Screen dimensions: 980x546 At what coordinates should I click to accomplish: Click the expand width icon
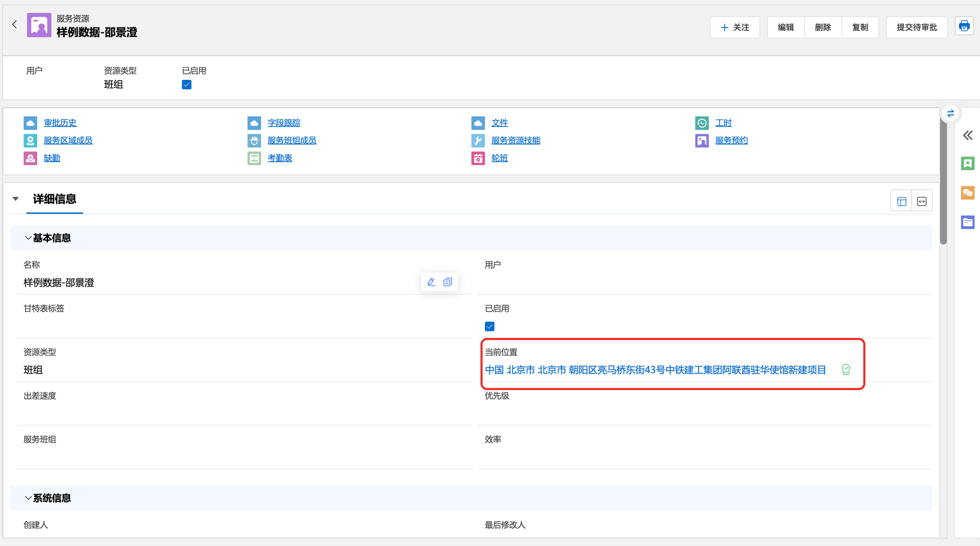[x=922, y=201]
